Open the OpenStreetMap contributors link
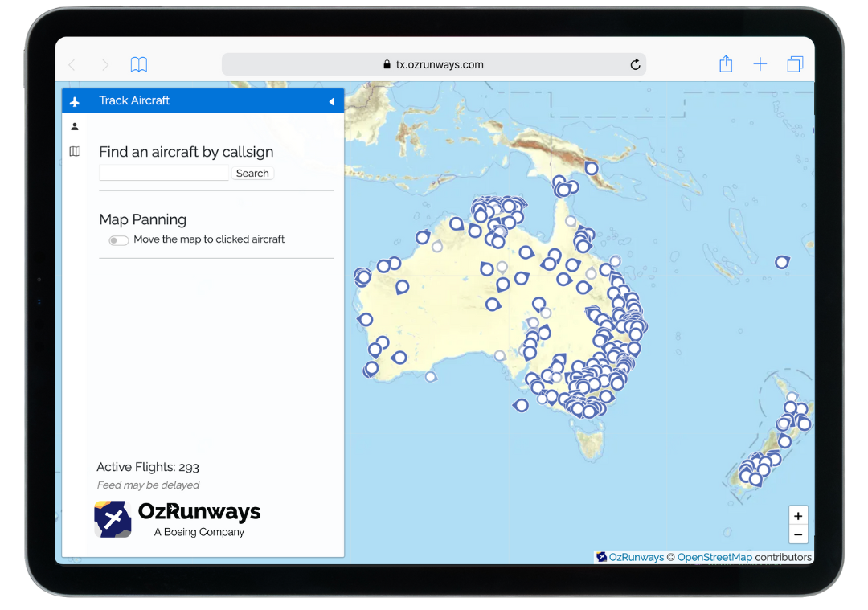This screenshot has height=610, width=868. click(714, 556)
